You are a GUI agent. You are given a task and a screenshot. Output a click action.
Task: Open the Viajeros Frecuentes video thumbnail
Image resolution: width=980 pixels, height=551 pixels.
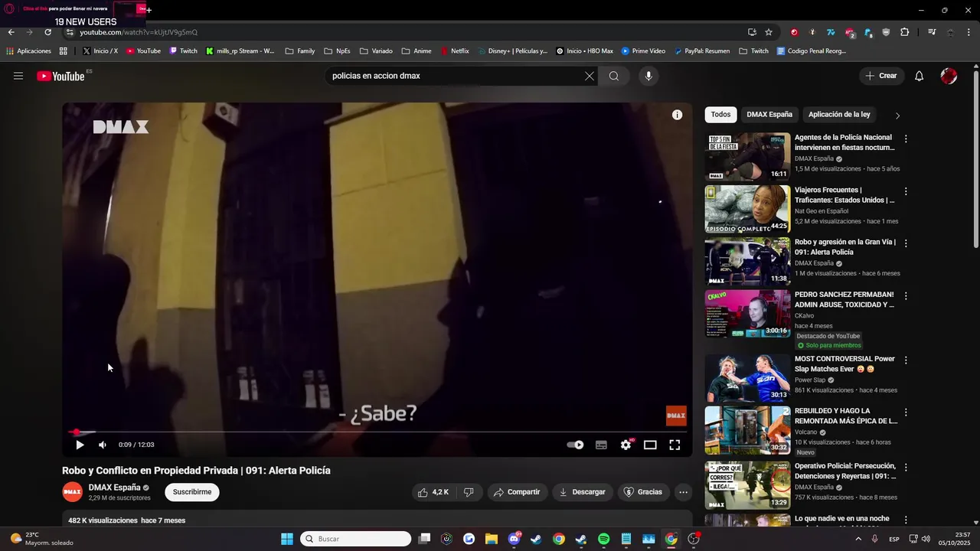(747, 209)
